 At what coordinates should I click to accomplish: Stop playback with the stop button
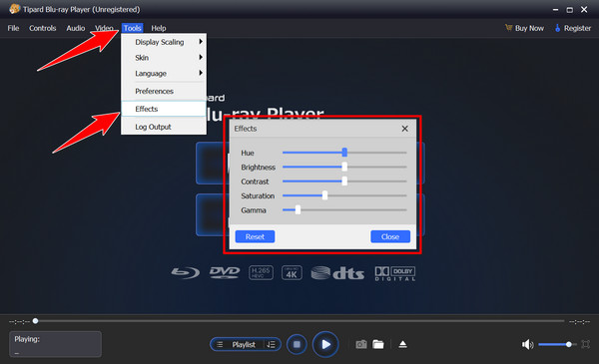point(297,344)
